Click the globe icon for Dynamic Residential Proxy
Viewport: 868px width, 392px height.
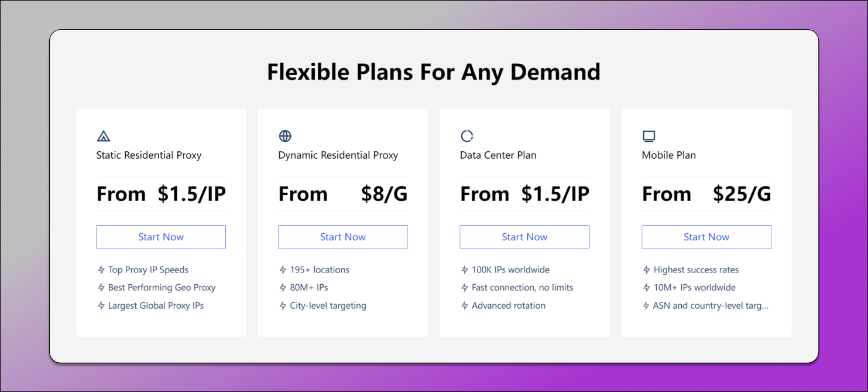coord(285,137)
